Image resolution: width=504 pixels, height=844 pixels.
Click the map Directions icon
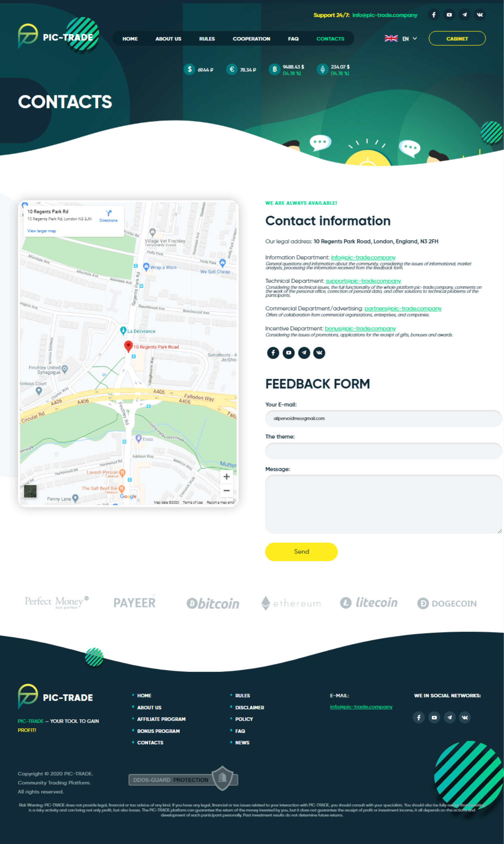click(108, 213)
